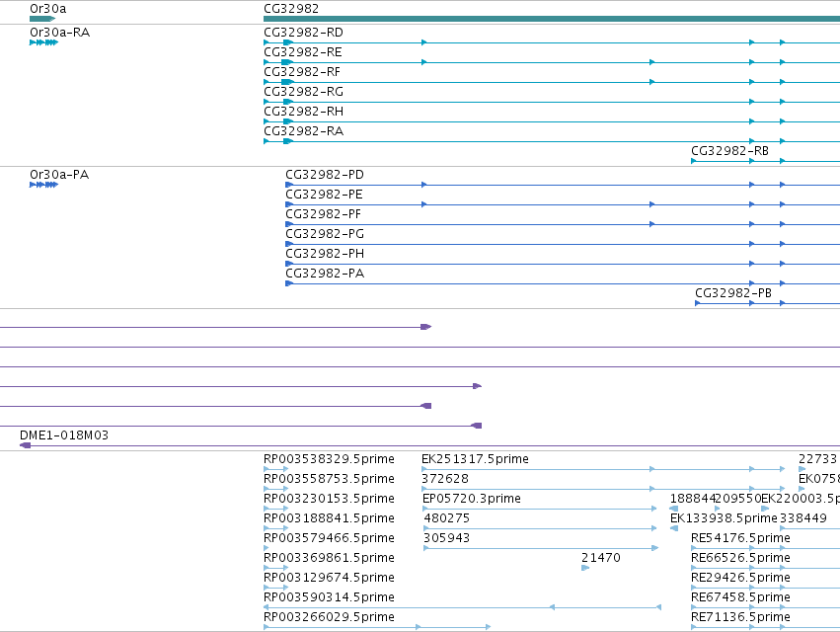
Task: Select EST RE67458.5prime
Action: [x=740, y=598]
